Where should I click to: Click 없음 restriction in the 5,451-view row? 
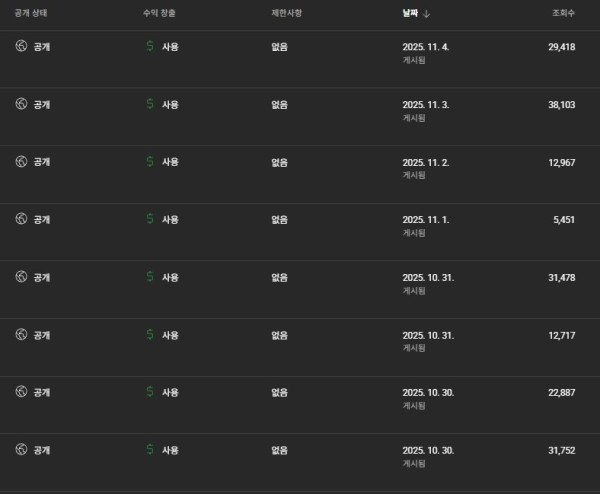(x=280, y=219)
